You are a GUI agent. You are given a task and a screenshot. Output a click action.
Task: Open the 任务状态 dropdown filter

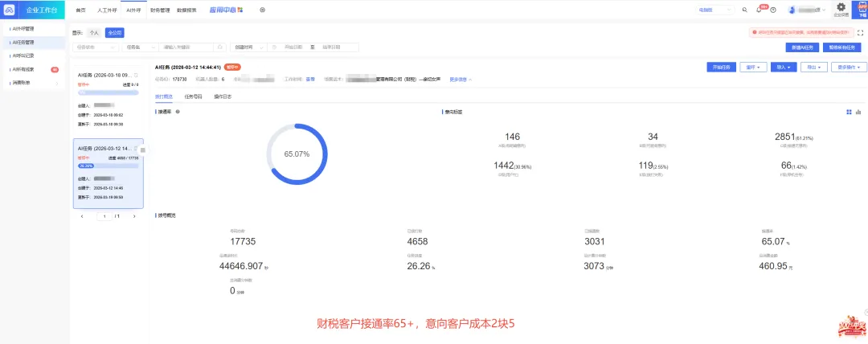[96, 47]
